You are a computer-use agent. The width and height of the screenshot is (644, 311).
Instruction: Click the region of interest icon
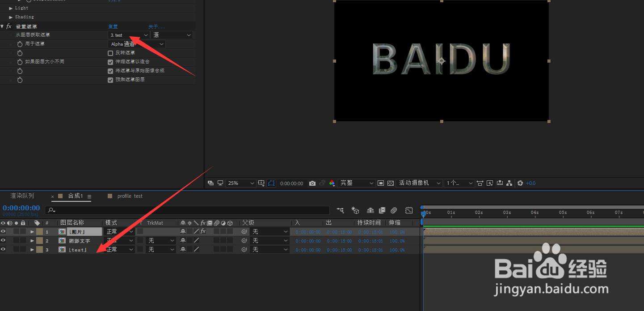381,183
